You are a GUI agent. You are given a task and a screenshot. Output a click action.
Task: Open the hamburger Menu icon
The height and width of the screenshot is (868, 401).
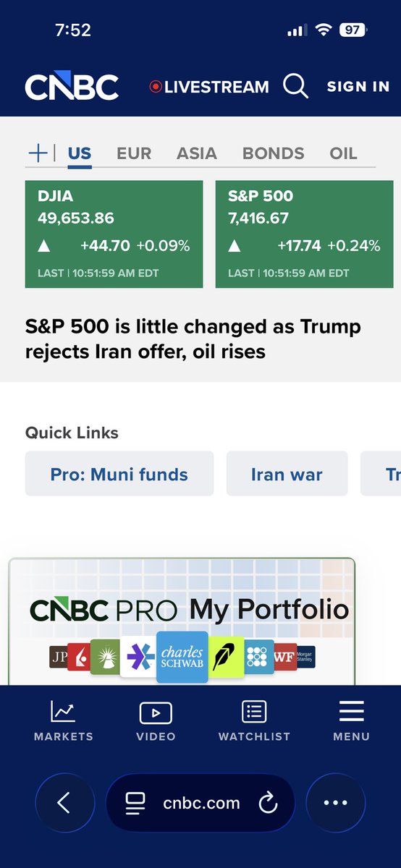tap(351, 712)
